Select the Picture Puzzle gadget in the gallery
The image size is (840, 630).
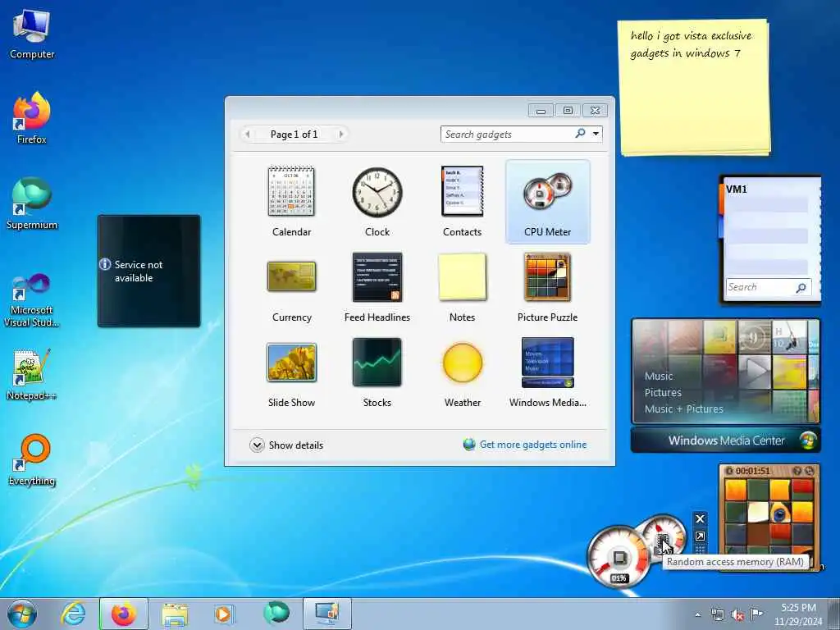coord(547,287)
